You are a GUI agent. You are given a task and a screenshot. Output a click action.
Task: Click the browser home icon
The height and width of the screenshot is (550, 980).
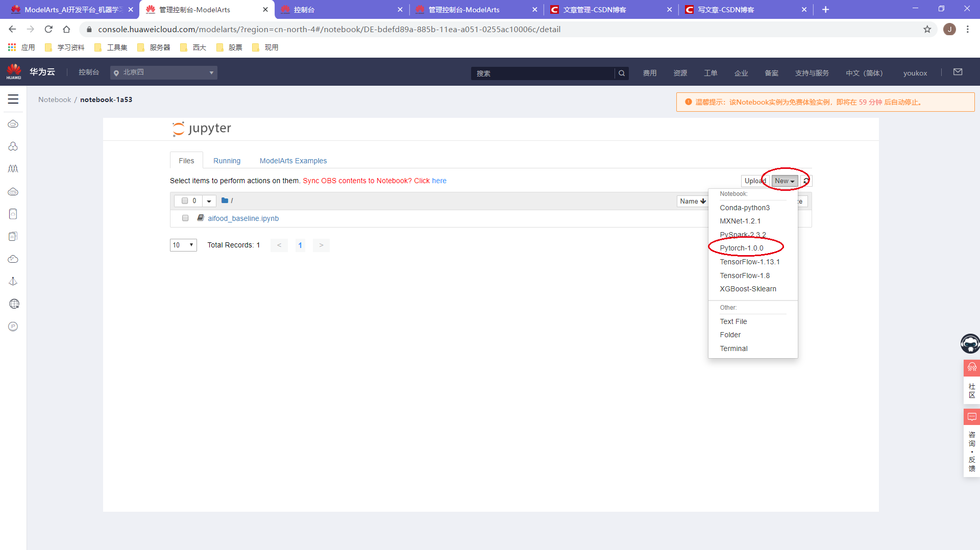[x=66, y=29]
